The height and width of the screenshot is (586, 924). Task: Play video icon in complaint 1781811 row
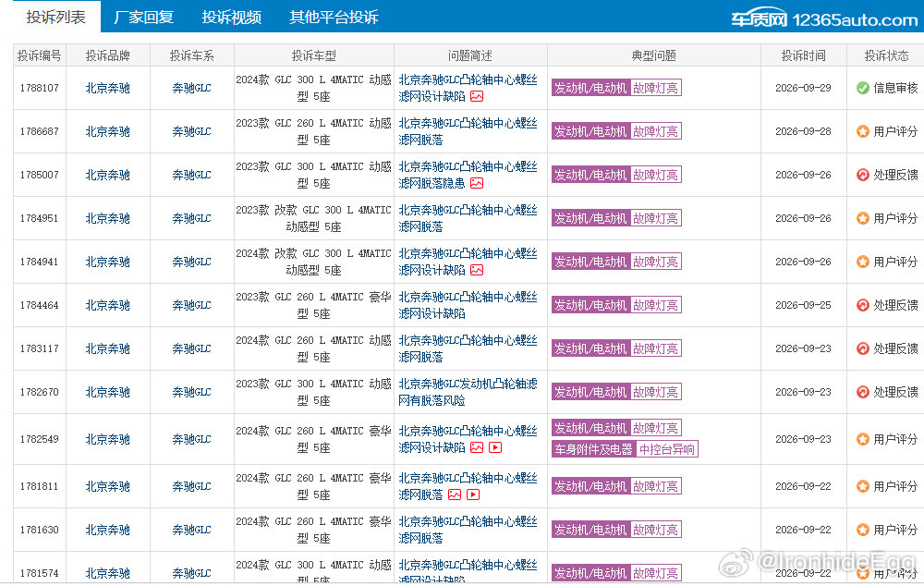click(x=473, y=494)
